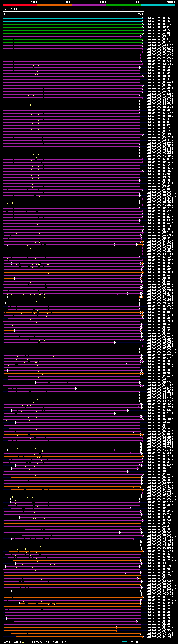Choose the UniRef100_C7YX54 hit
This screenshot has height=644, width=178.
point(160,138)
